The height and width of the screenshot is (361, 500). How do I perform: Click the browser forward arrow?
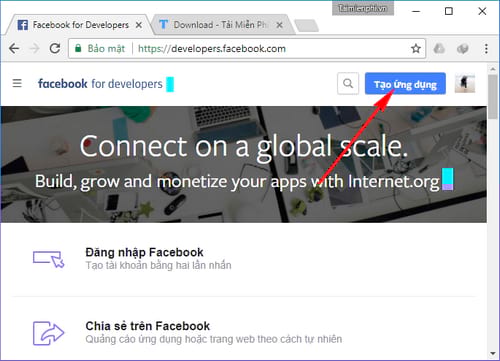(x=34, y=49)
